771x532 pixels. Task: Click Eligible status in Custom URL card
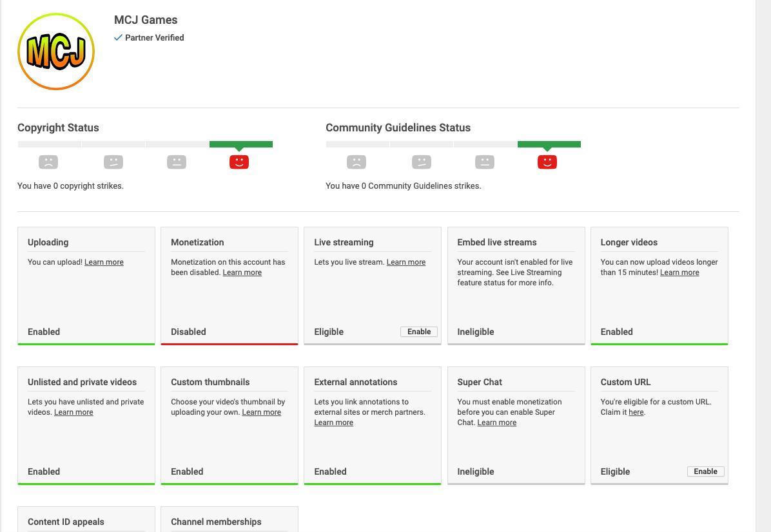pos(615,471)
